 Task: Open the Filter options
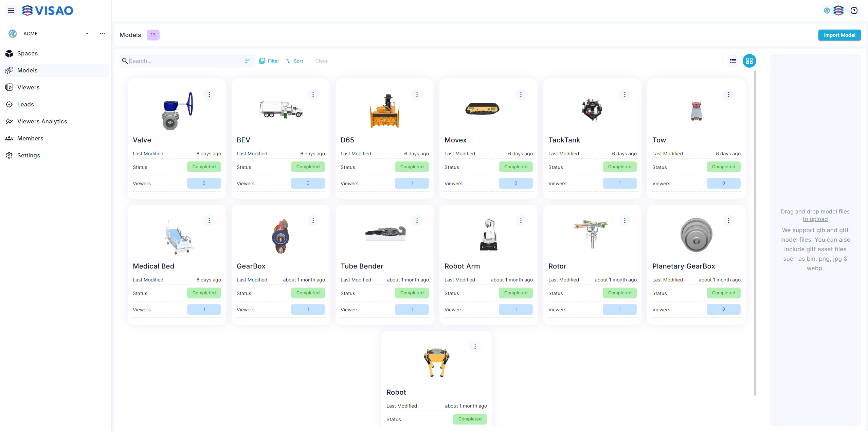(x=269, y=61)
